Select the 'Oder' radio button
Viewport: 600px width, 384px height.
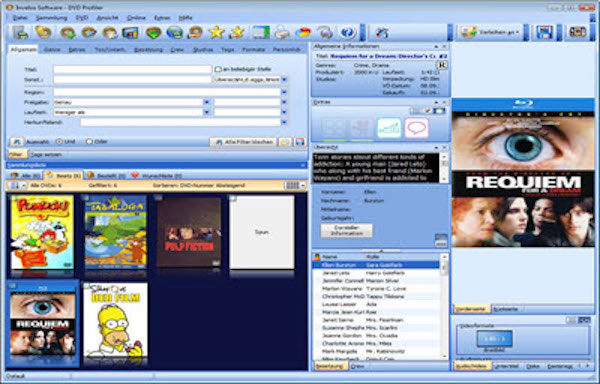[x=89, y=142]
